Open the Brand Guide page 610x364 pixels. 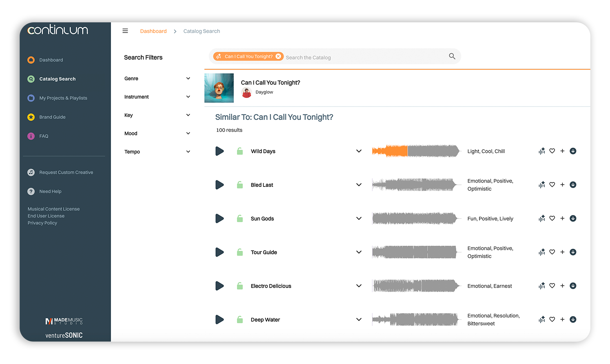click(46, 117)
